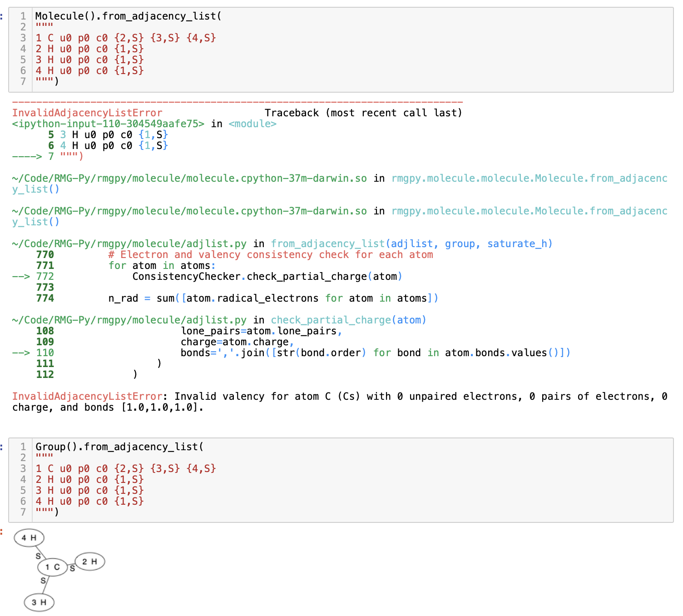Screen dimensions: 683x616
Task: Click the adjlist.py path above from_adjacency_list signature
Action: click(x=129, y=244)
